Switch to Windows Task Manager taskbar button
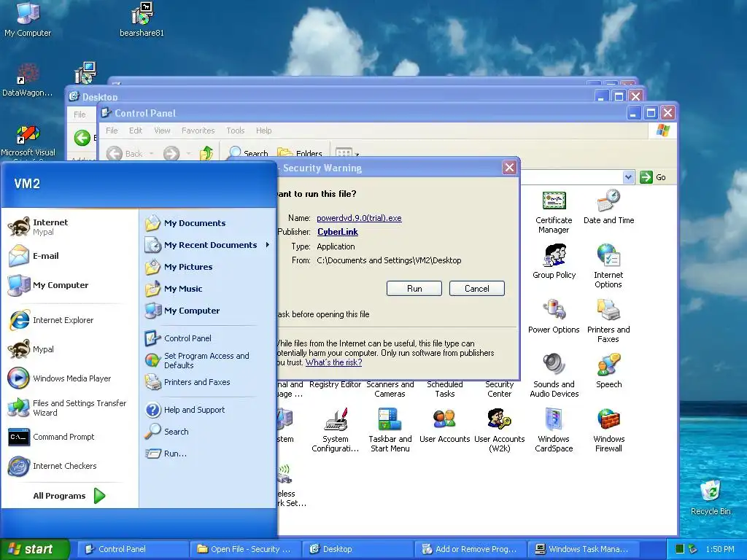Viewport: 747px width, 560px height. point(582,549)
